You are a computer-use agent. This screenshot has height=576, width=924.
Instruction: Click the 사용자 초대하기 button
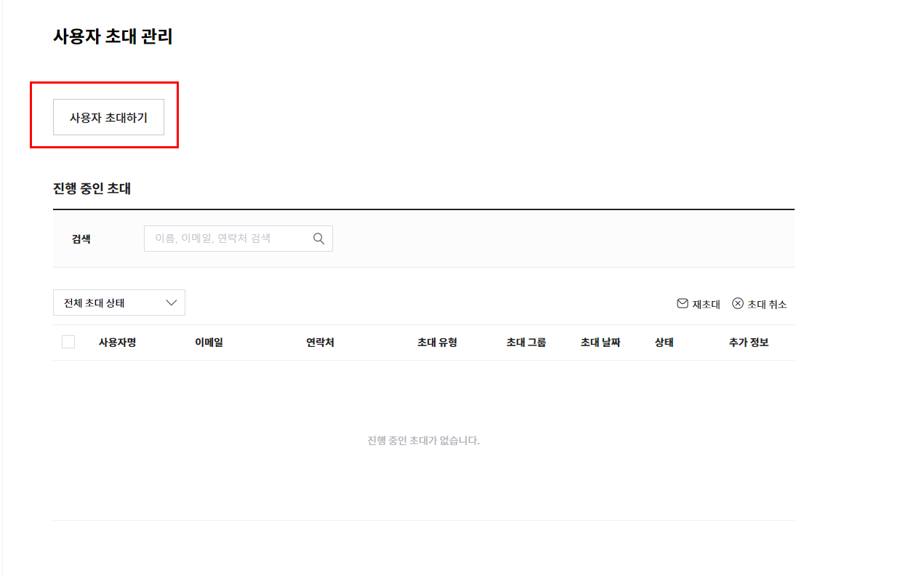click(x=108, y=118)
